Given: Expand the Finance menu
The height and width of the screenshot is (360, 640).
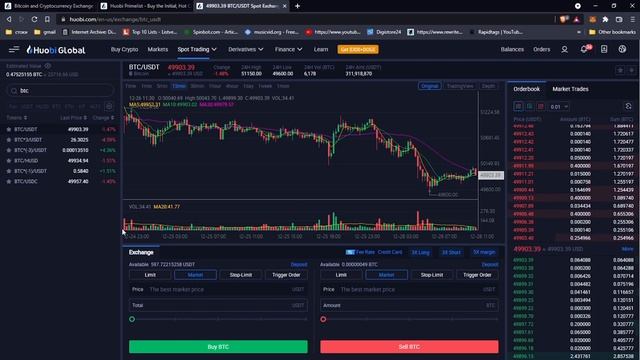Looking at the screenshot, I should coord(288,49).
